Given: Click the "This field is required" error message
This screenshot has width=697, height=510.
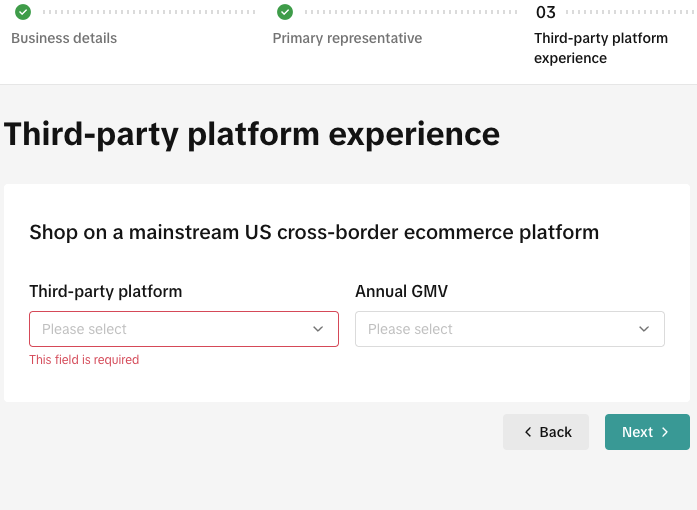Looking at the screenshot, I should pyautogui.click(x=84, y=360).
